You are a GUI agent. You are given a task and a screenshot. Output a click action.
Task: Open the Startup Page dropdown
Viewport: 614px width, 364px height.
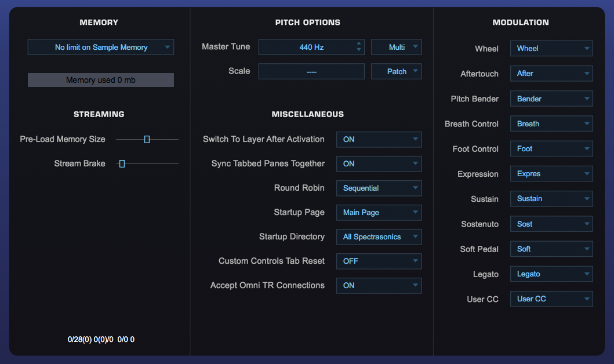point(379,212)
